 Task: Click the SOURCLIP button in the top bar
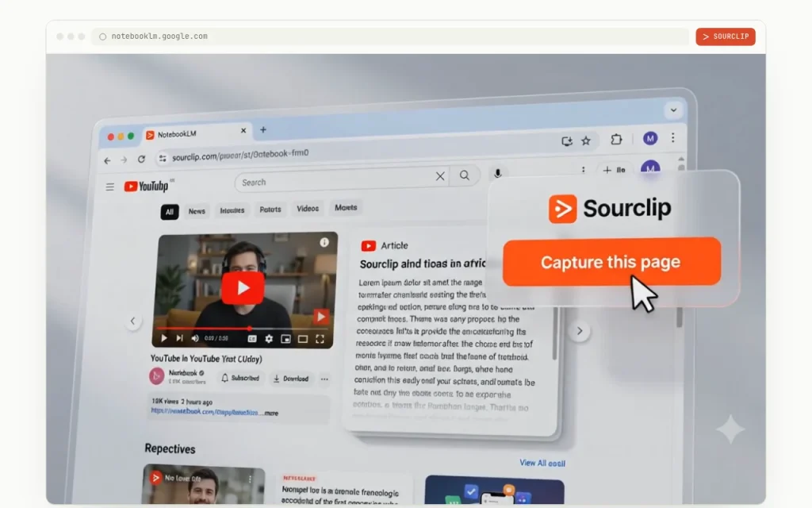coord(725,37)
